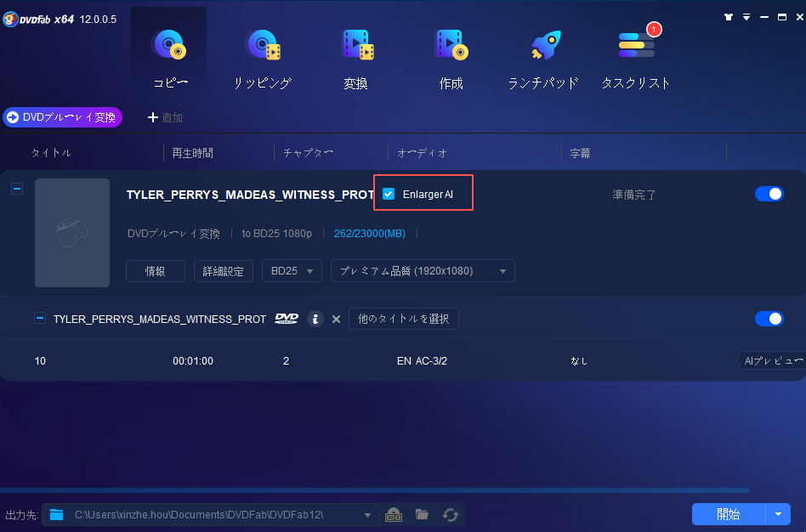Open the コピー (Copy) module icon
This screenshot has width=806, height=532.
pyautogui.click(x=168, y=46)
